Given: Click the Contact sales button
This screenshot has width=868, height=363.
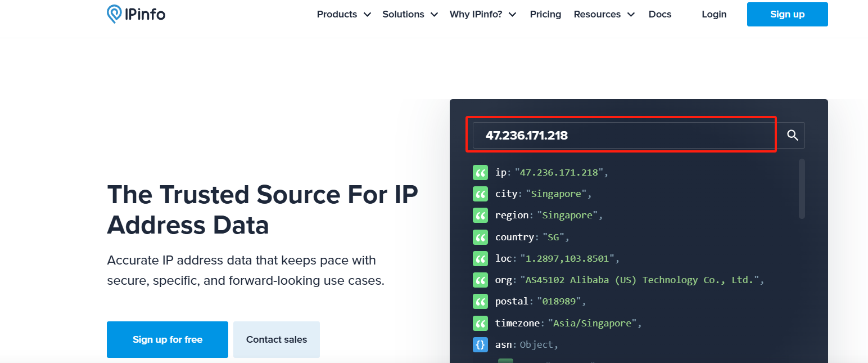Looking at the screenshot, I should pos(277,339).
